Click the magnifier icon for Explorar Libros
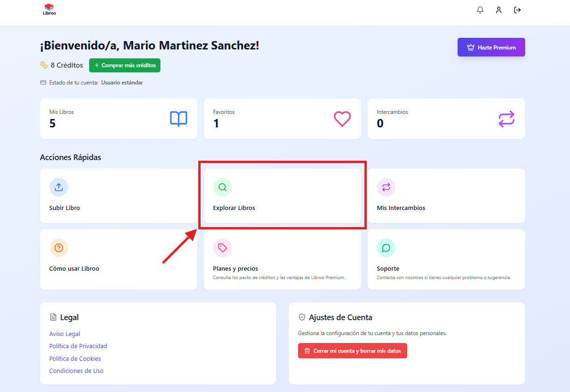The image size is (570, 392). 222,187
